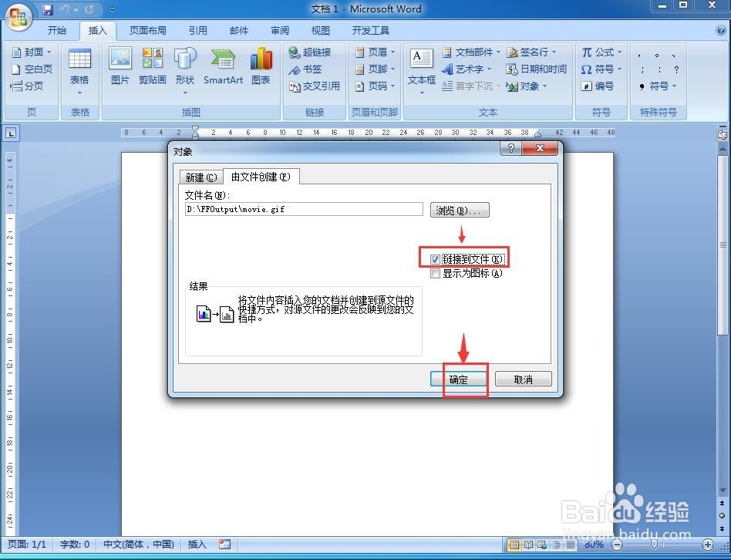
Task: Toggle Insert (插入) mode in status bar
Action: coord(197,544)
